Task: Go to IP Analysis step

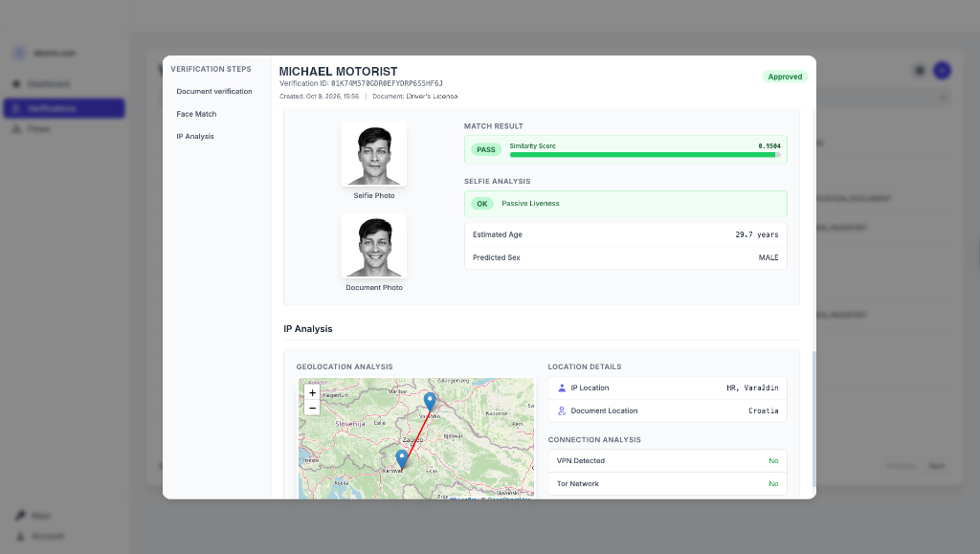Action: coord(195,136)
